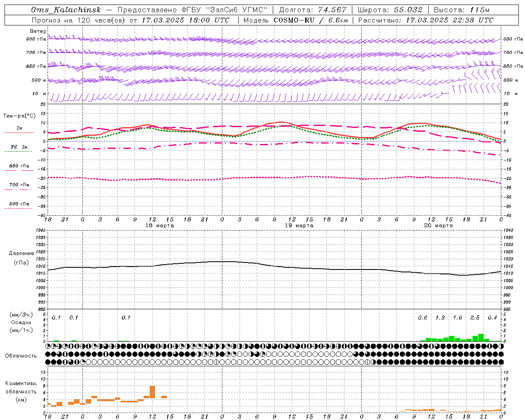Viewport: 525px width, 420px height.
Task: Click the 2.5 precipitation amount value
Action: click(475, 318)
